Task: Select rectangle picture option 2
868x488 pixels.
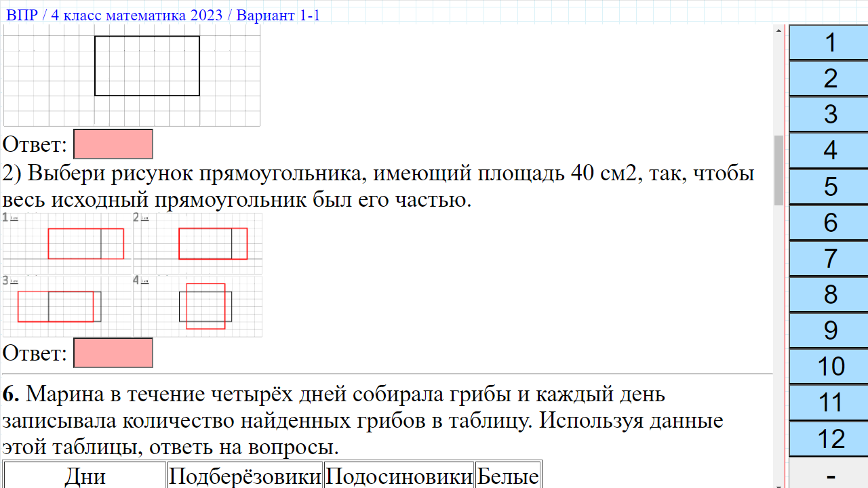Action: [x=213, y=243]
